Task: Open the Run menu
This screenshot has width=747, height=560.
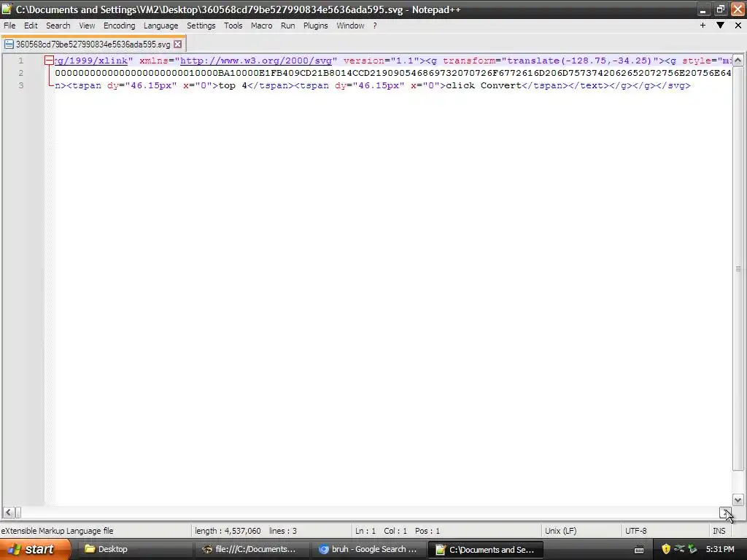Action: (287, 26)
